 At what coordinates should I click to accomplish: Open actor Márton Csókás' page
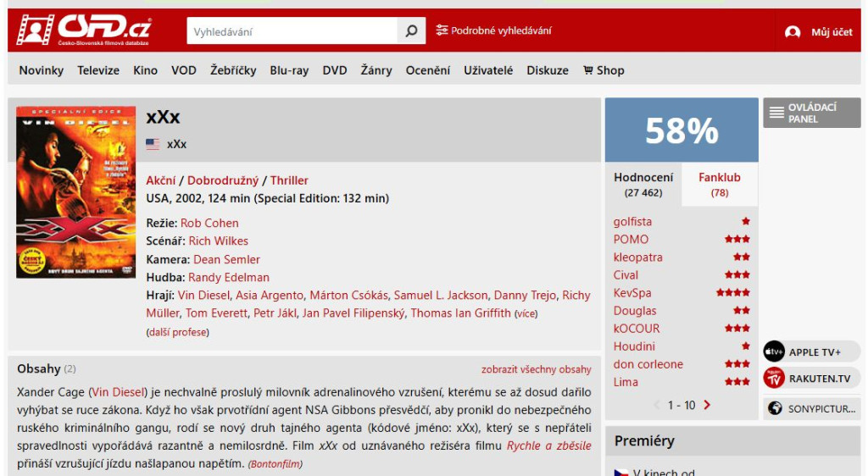(x=348, y=295)
